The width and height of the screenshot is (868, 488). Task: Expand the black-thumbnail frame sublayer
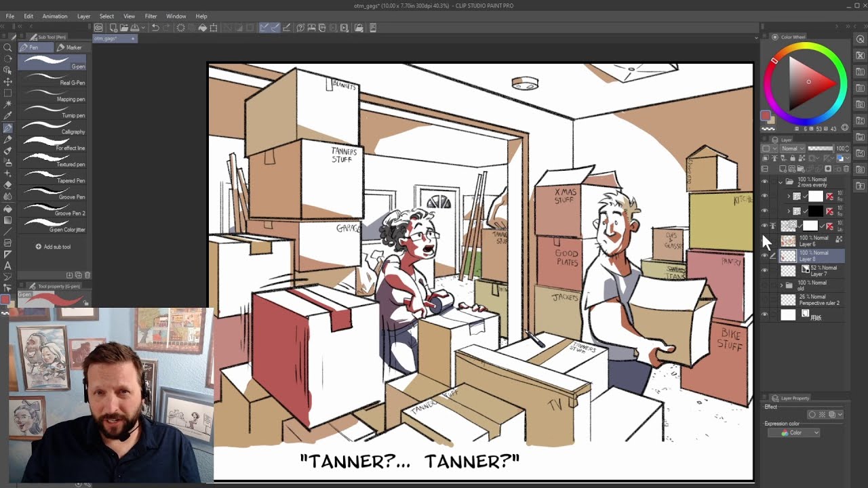[788, 211]
